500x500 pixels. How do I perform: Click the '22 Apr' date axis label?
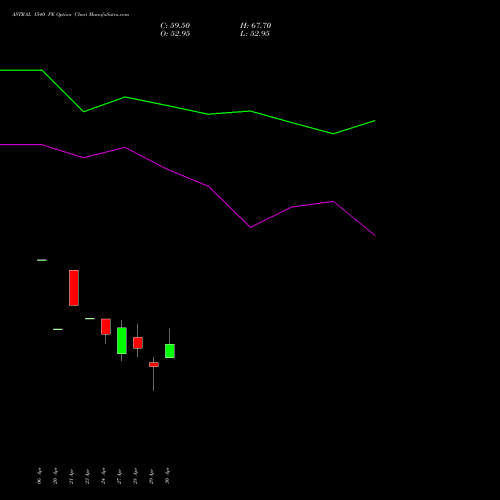click(87, 476)
